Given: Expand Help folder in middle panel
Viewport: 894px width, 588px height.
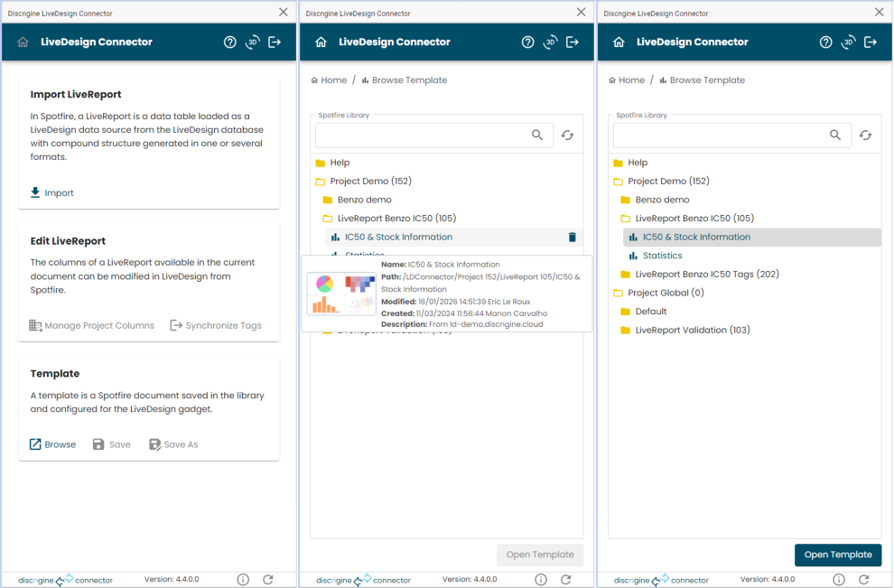Looking at the screenshot, I should 332,163.
